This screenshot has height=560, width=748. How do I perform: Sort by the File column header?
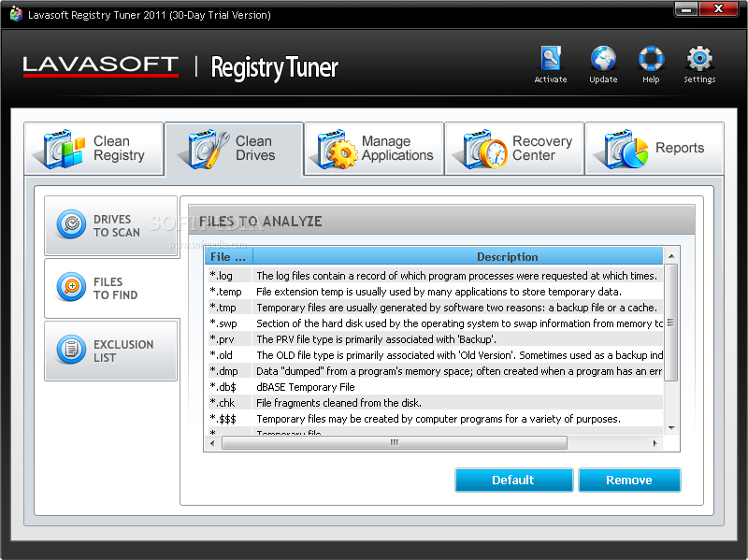click(228, 256)
